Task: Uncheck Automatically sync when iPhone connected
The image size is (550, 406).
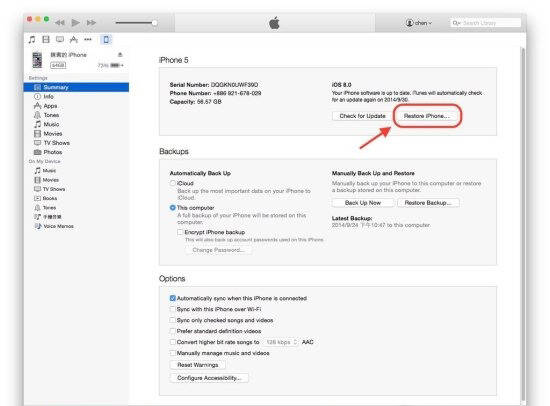Action: coord(172,298)
